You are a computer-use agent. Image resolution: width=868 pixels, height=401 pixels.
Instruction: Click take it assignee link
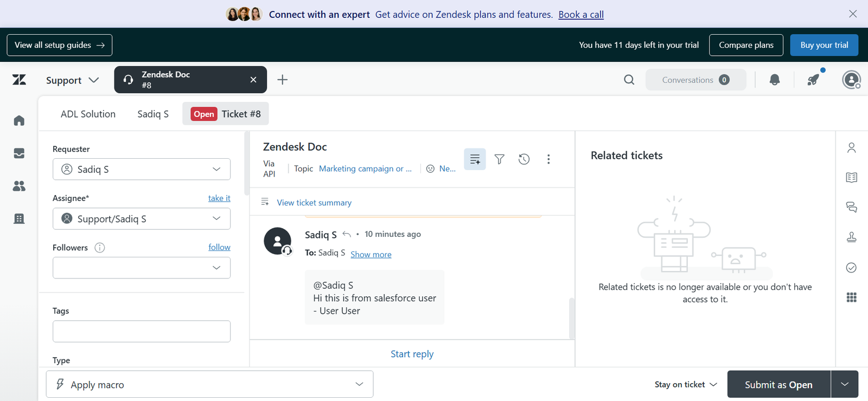(x=219, y=198)
